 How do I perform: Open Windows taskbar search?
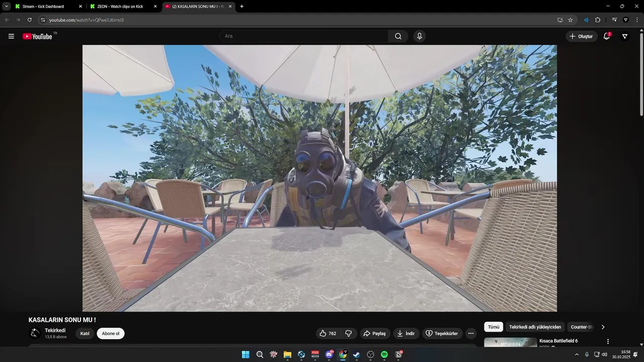coord(260,354)
